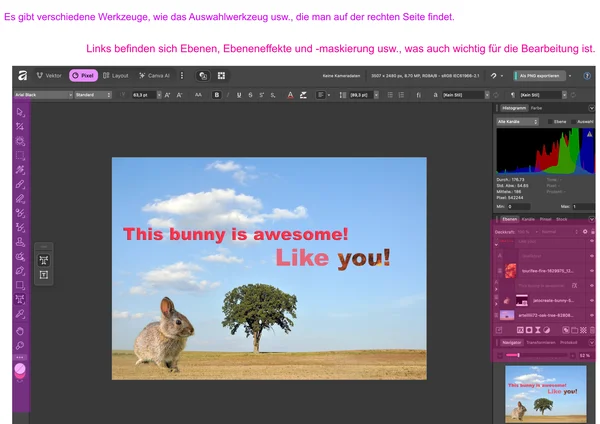This screenshot has width=600, height=424.
Task: Toggle visibility of the oak-tree layer
Action: pyautogui.click(x=592, y=316)
